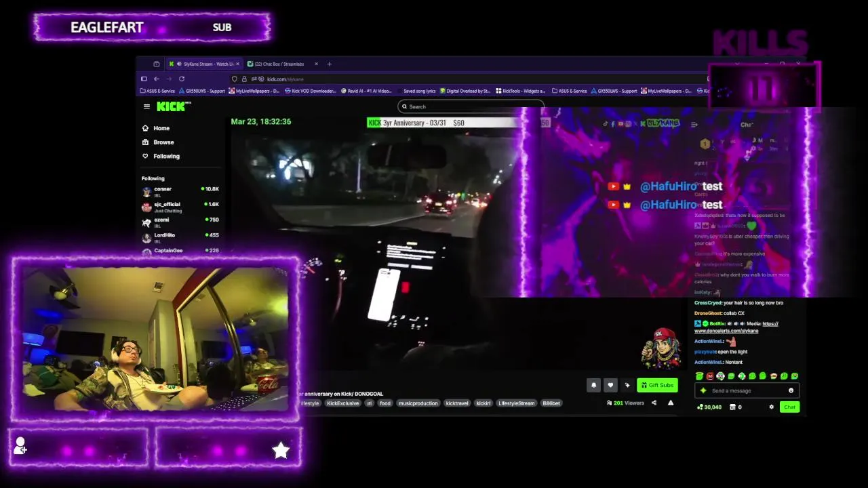Image resolution: width=868 pixels, height=488 pixels.
Task: Click the green sparkle icon in chat input
Action: pos(703,390)
